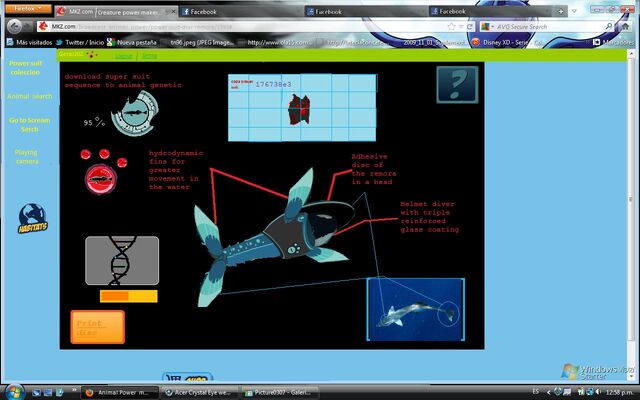This screenshot has height=400, width=640.
Task: Open the Firefox menu button
Action: tap(28, 9)
